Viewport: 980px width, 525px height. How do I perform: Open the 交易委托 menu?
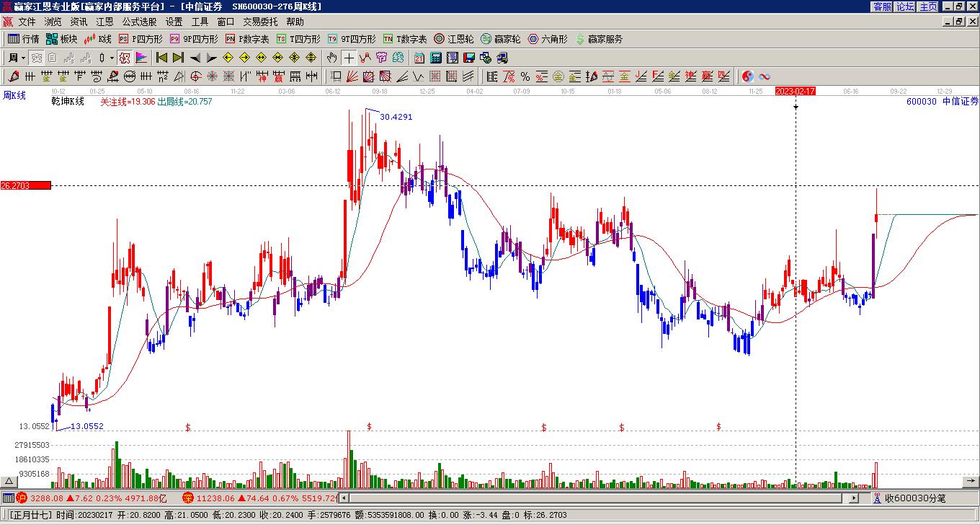(260, 22)
